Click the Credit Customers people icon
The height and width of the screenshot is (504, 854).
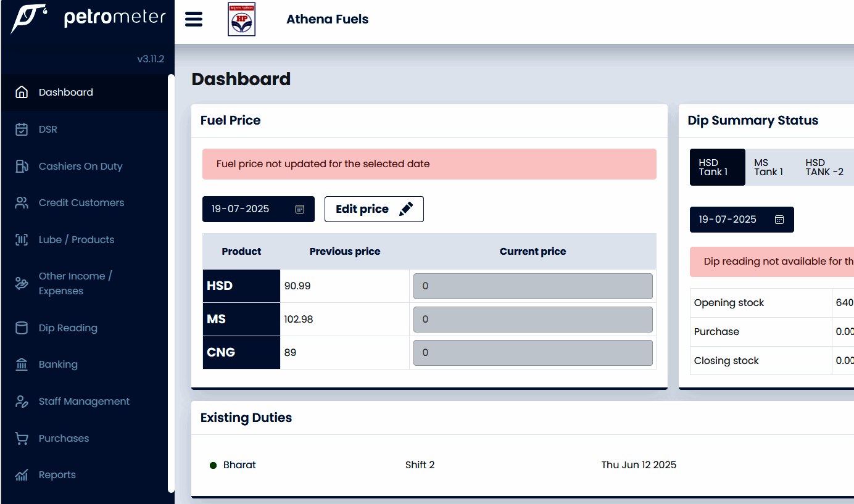22,203
